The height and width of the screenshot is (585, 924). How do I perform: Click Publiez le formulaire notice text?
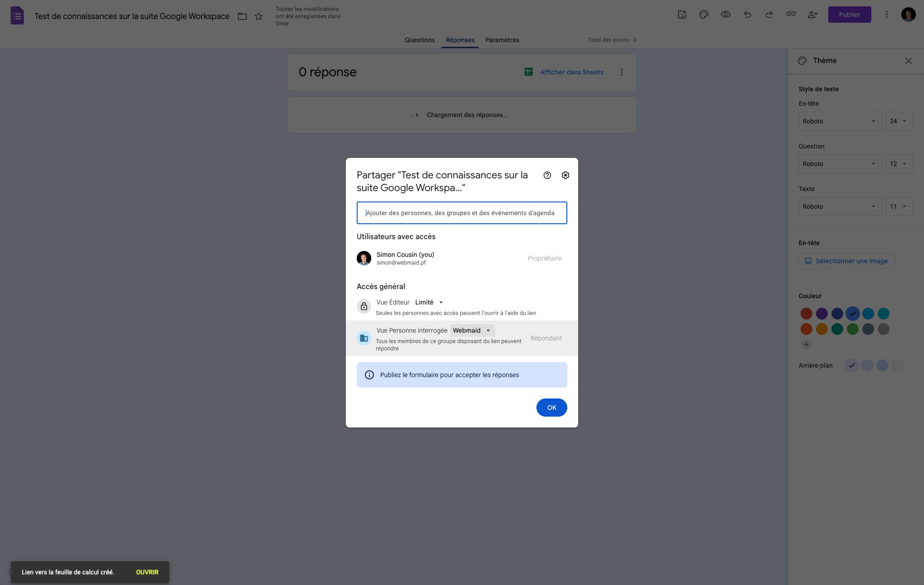tap(449, 375)
